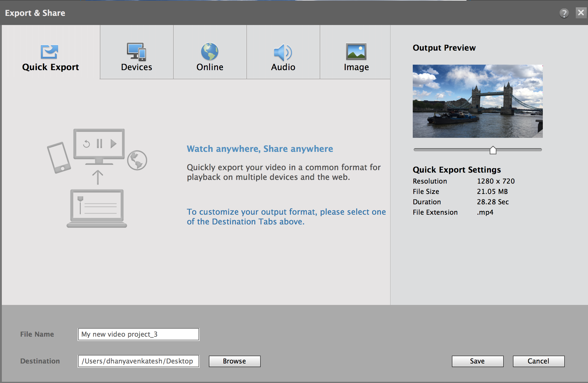
Task: Switch to the Online tab label
Action: tap(210, 67)
